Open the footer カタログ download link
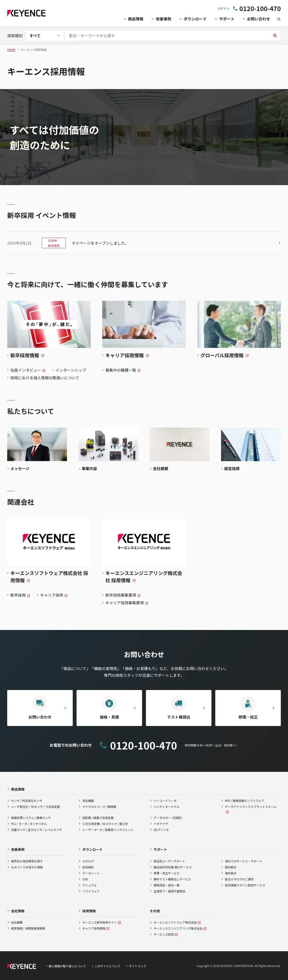Screen dimensions: 288x980 88,861
